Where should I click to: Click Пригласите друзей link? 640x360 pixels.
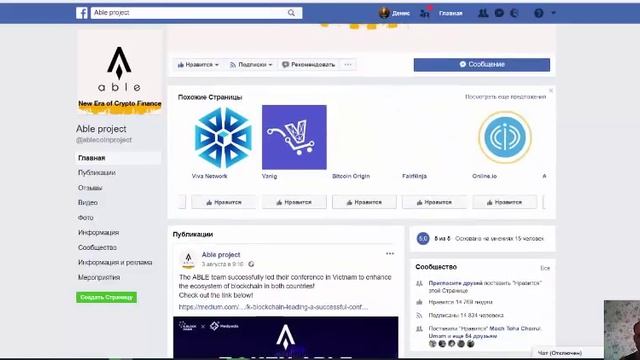point(456,283)
